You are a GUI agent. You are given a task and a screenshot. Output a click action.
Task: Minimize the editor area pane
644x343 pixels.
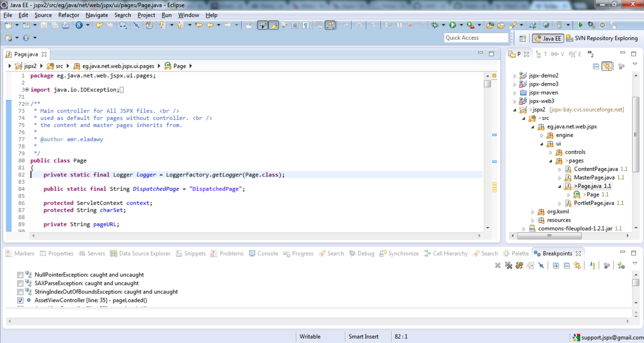tap(480, 53)
